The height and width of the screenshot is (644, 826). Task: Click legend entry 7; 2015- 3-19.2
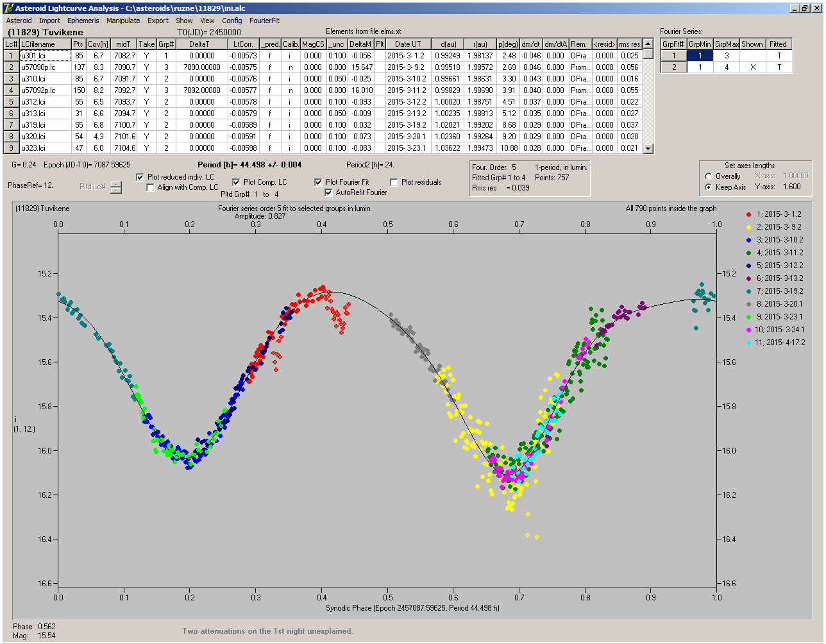point(775,291)
